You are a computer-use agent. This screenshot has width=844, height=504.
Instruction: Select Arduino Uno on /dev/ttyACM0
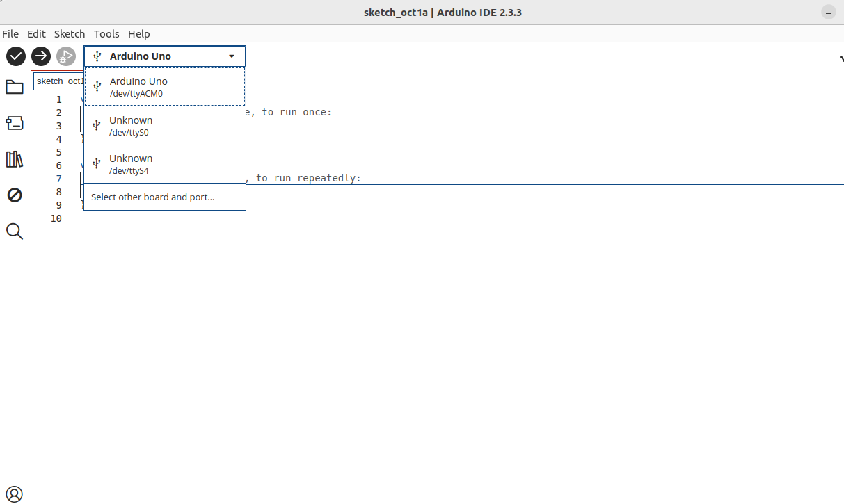tap(165, 87)
